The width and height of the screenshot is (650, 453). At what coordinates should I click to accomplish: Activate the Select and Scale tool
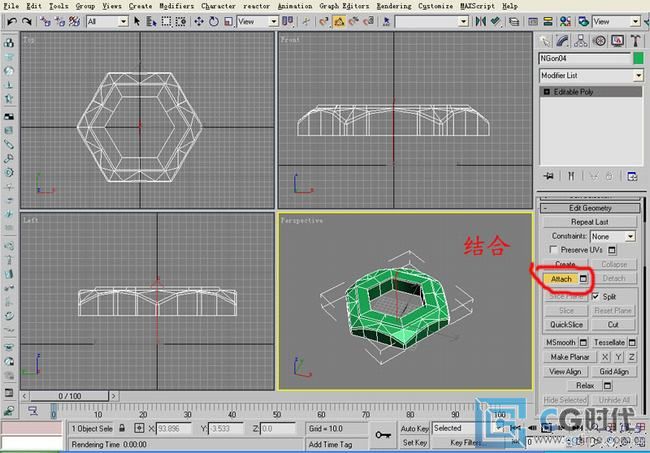[228, 21]
